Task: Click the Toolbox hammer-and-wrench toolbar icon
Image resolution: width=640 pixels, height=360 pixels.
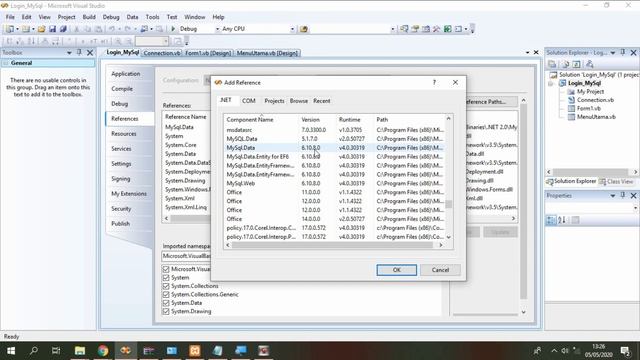Action: click(436, 29)
